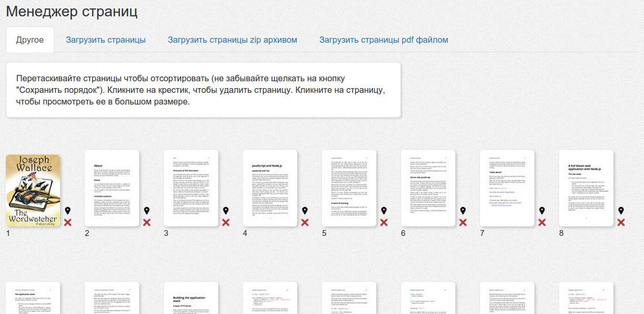This screenshot has width=644, height=314.
Task: Select "Загрузить страницы pdf файлом" tab
Action: 384,40
